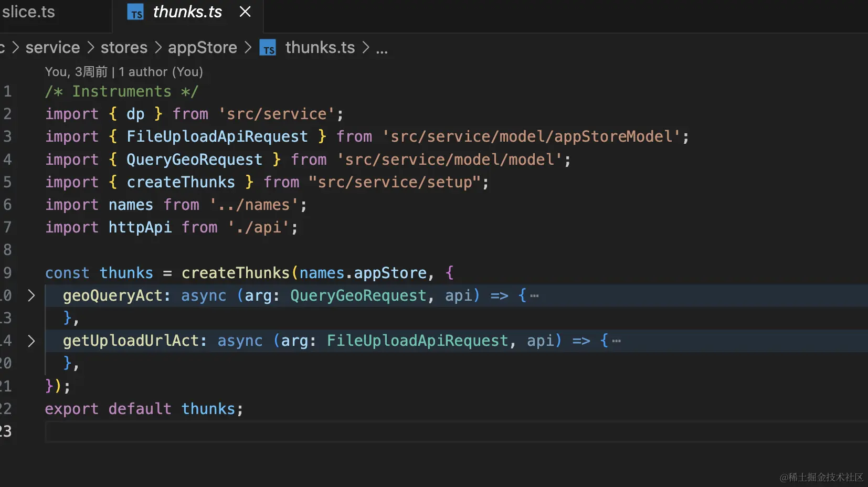Click the createThunks function call
The height and width of the screenshot is (487, 868).
[235, 273]
